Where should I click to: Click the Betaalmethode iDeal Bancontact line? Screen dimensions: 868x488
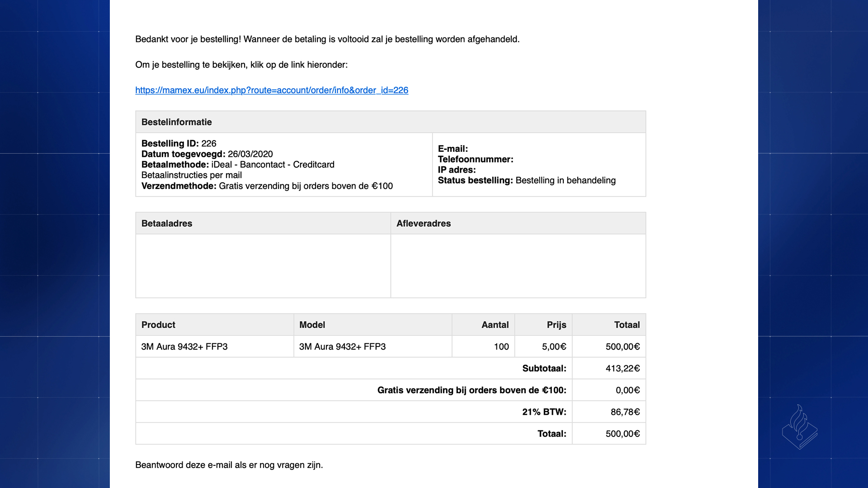click(238, 164)
